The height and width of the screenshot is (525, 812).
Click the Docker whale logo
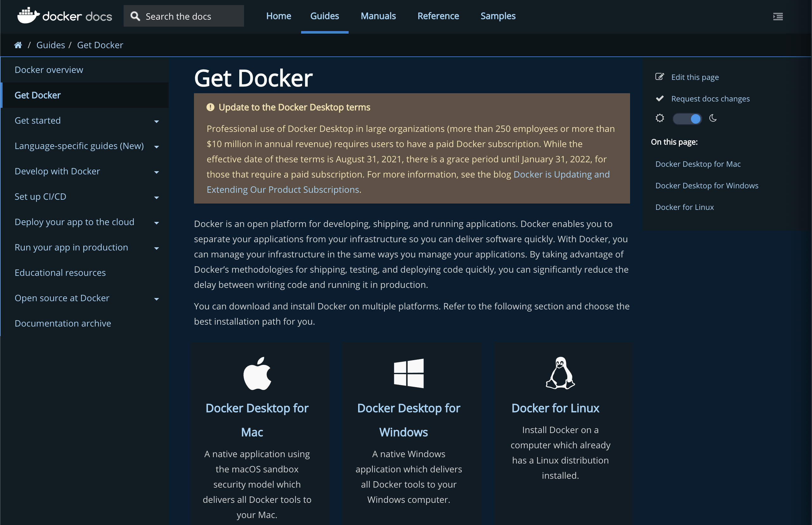(x=28, y=15)
